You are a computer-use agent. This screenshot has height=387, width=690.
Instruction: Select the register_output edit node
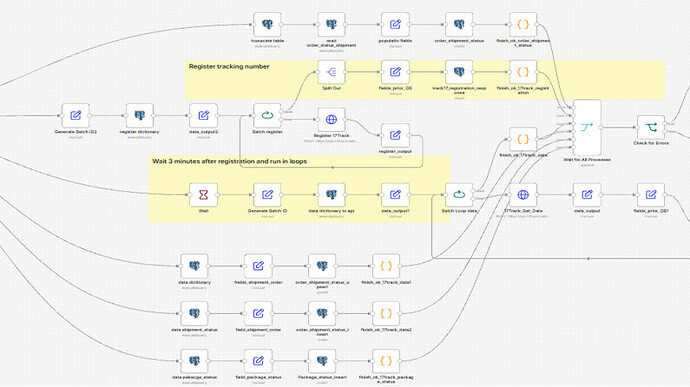pyautogui.click(x=395, y=136)
